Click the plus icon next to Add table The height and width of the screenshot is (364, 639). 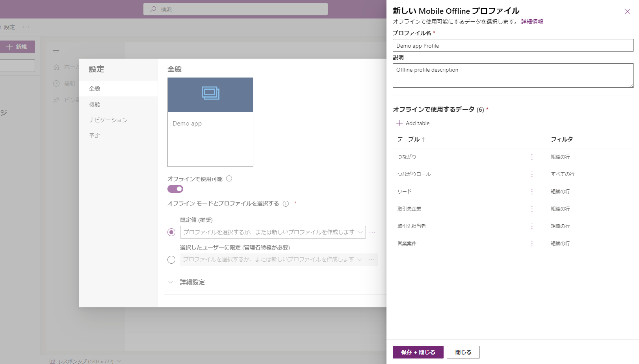[399, 123]
